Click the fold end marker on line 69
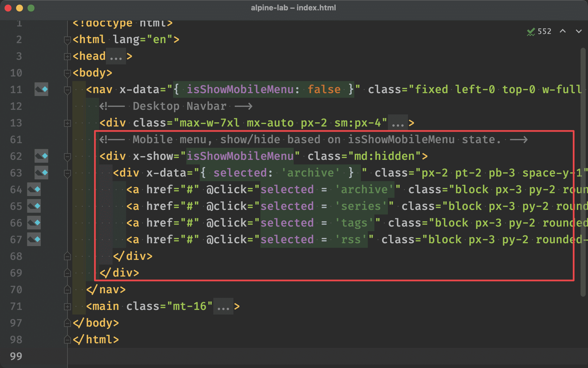 (x=67, y=273)
